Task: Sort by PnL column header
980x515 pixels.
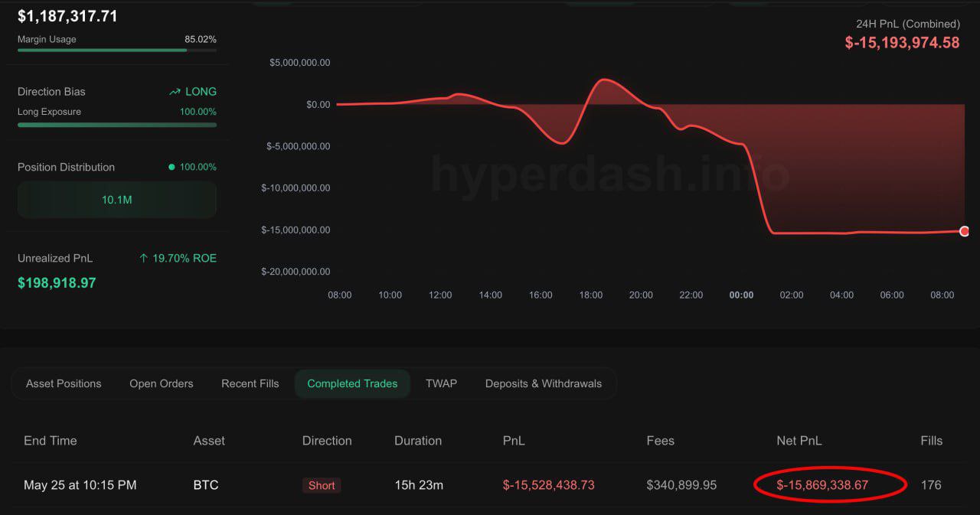Action: pos(514,441)
